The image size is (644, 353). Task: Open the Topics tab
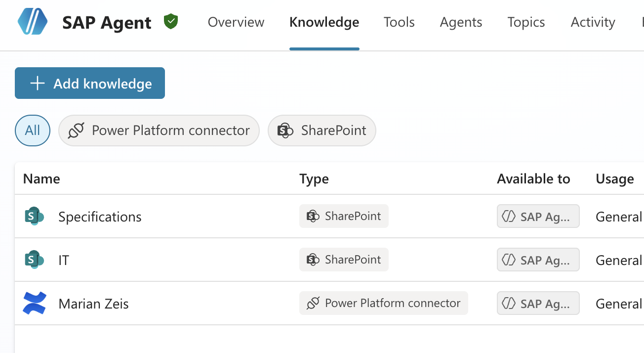click(526, 22)
